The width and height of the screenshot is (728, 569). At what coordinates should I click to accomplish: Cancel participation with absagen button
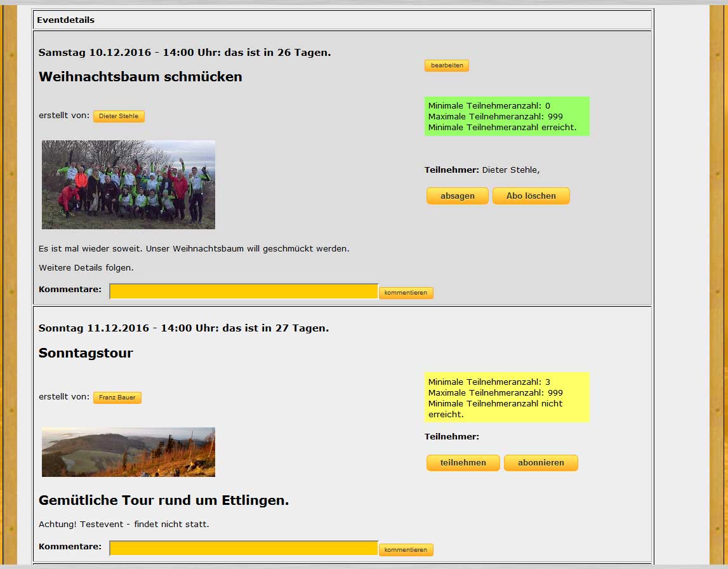[x=458, y=196]
